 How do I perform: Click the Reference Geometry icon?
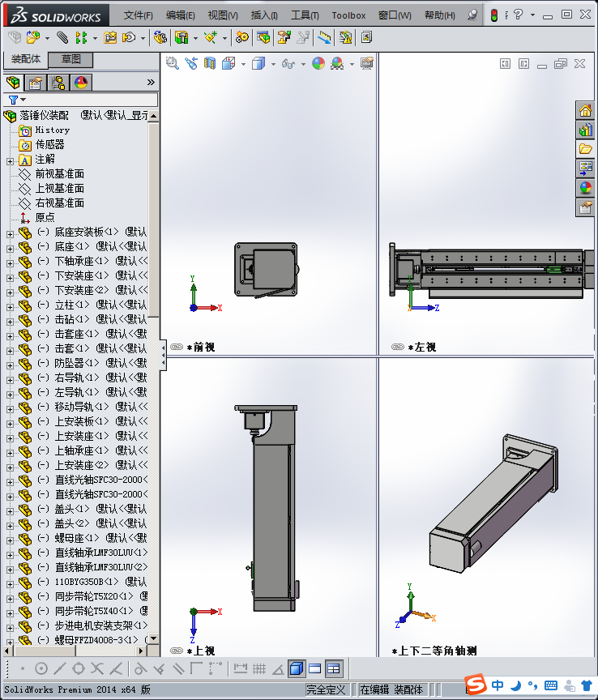click(211, 37)
